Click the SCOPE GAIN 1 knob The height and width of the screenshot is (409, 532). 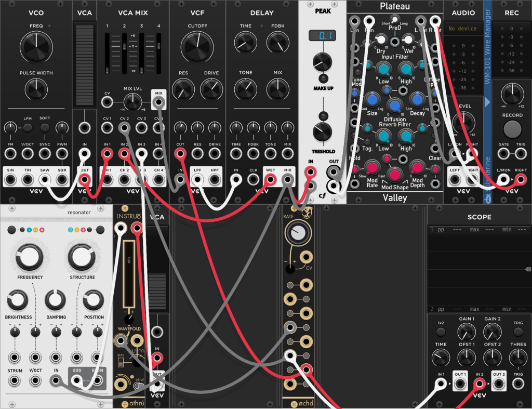tap(467, 332)
